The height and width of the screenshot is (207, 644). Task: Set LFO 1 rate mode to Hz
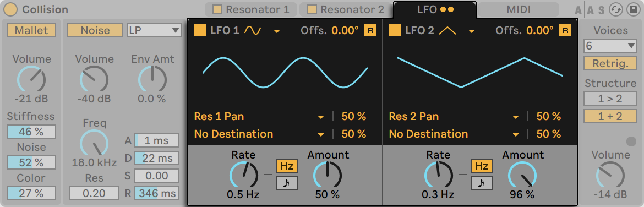tap(287, 166)
